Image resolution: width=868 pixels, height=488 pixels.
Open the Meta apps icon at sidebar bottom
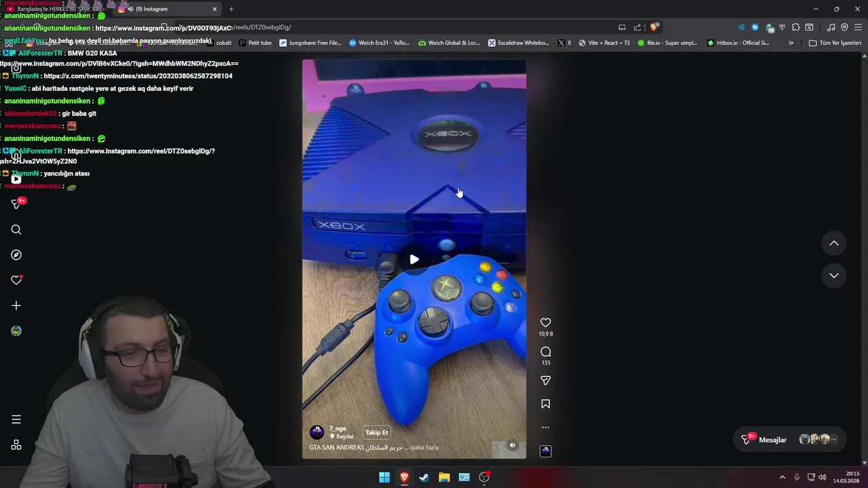pos(16,445)
